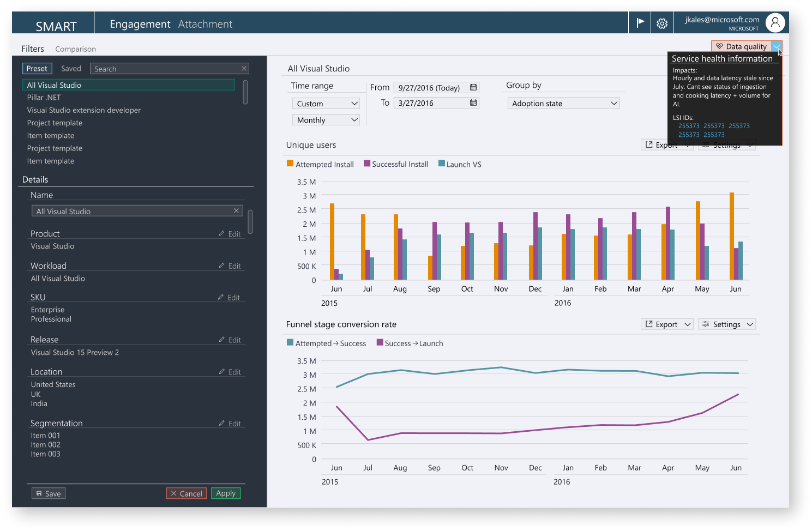The image size is (812, 531).
Task: Apply the filter settings
Action: [x=226, y=493]
